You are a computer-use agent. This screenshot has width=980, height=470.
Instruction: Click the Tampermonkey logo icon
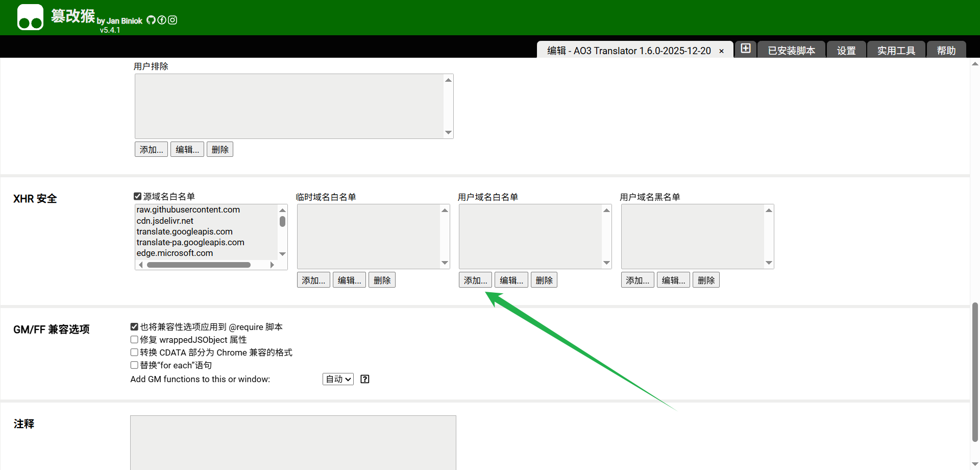pyautogui.click(x=30, y=17)
